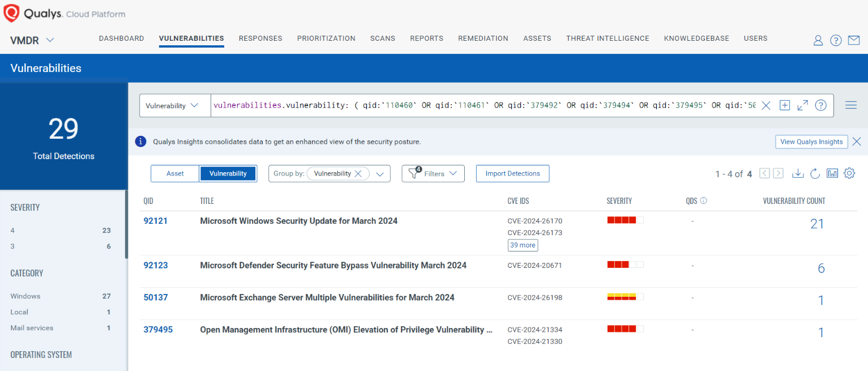Open the Users tab
The width and height of the screenshot is (868, 371).
[756, 39]
